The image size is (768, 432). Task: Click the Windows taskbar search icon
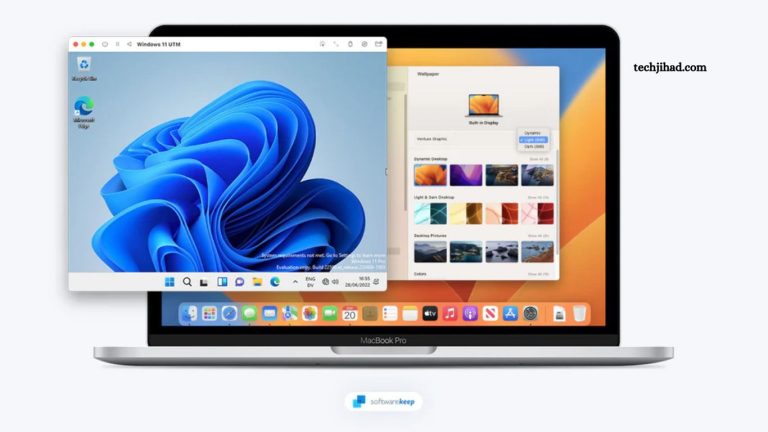tap(187, 282)
